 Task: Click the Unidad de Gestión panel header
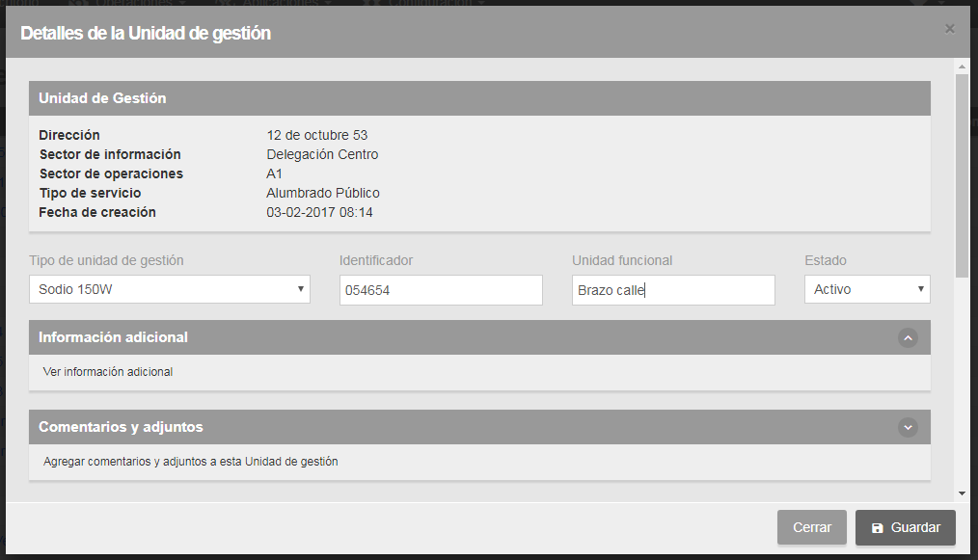coord(102,98)
